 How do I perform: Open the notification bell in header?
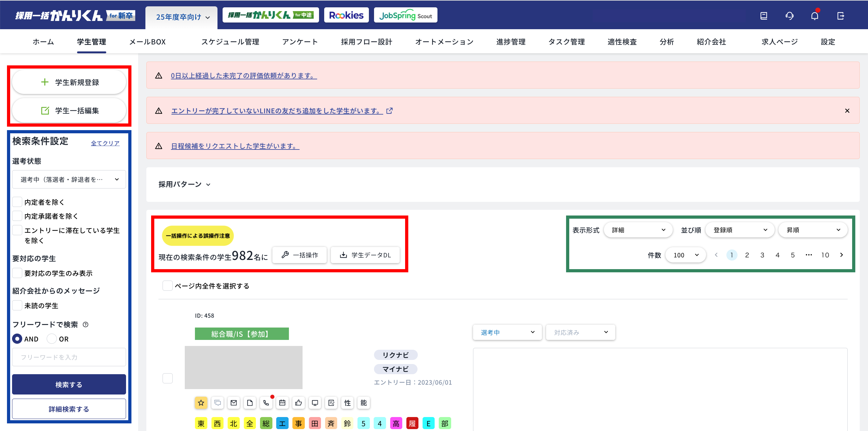[814, 16]
